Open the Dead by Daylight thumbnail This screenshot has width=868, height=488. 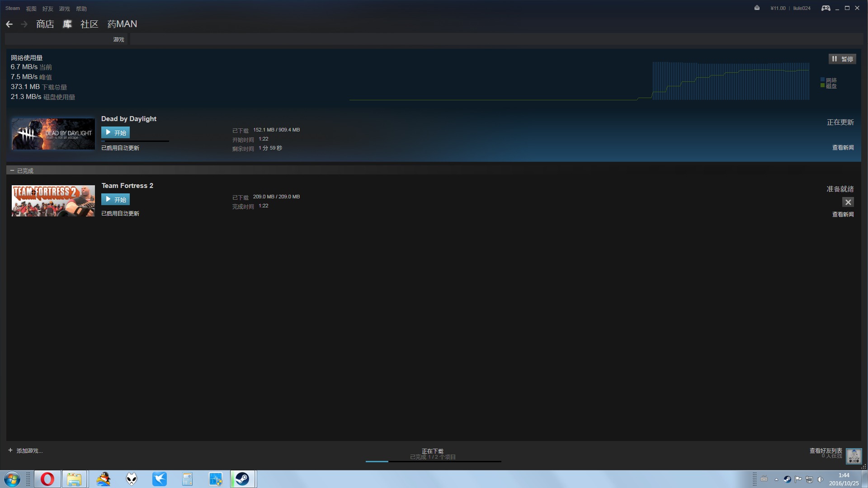pyautogui.click(x=53, y=134)
